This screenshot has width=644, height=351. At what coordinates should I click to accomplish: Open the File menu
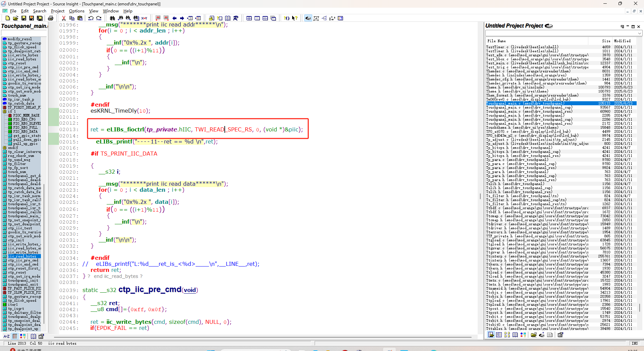(x=13, y=11)
